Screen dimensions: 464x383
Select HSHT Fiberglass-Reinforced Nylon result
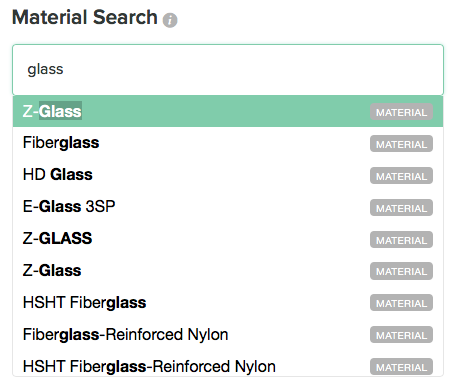[228, 366]
